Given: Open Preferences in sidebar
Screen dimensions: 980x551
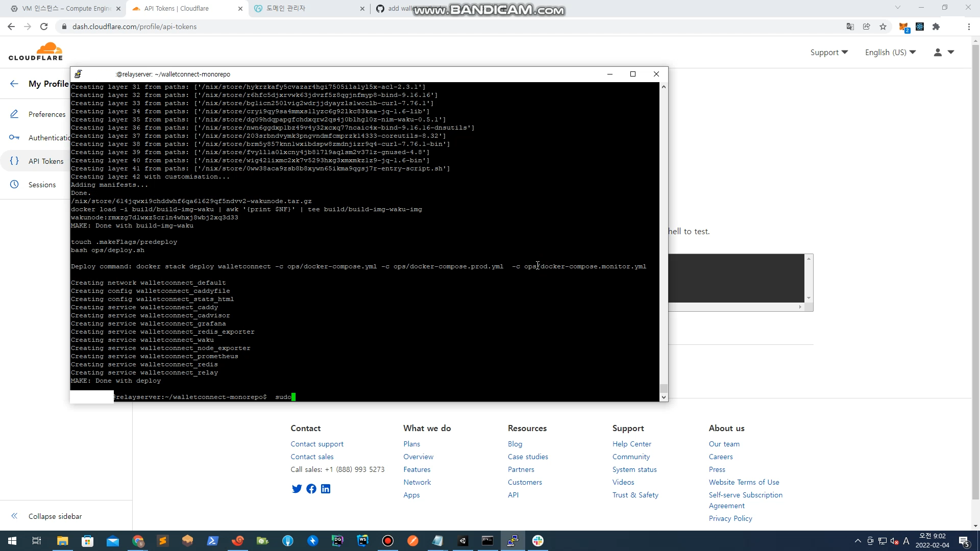Looking at the screenshot, I should pos(46,114).
